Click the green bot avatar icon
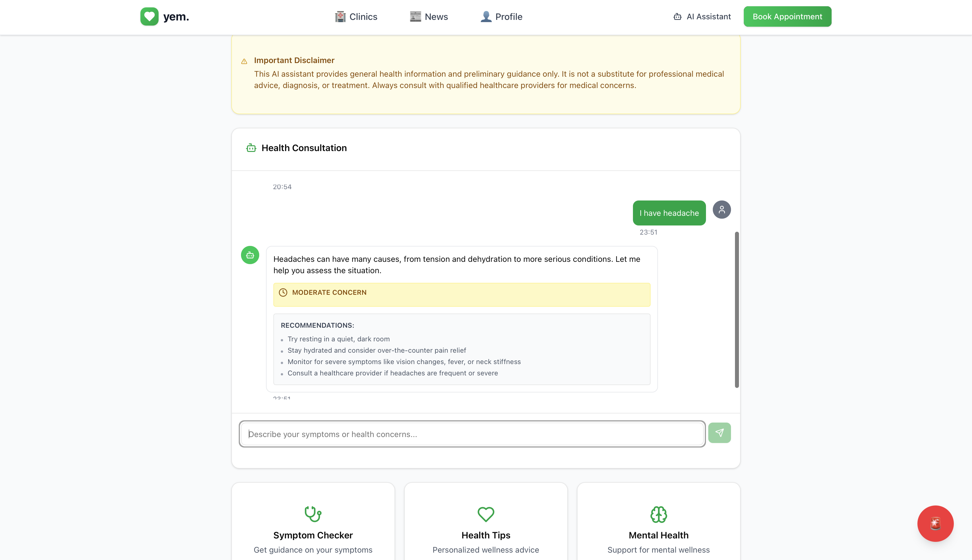972x560 pixels. pyautogui.click(x=250, y=255)
